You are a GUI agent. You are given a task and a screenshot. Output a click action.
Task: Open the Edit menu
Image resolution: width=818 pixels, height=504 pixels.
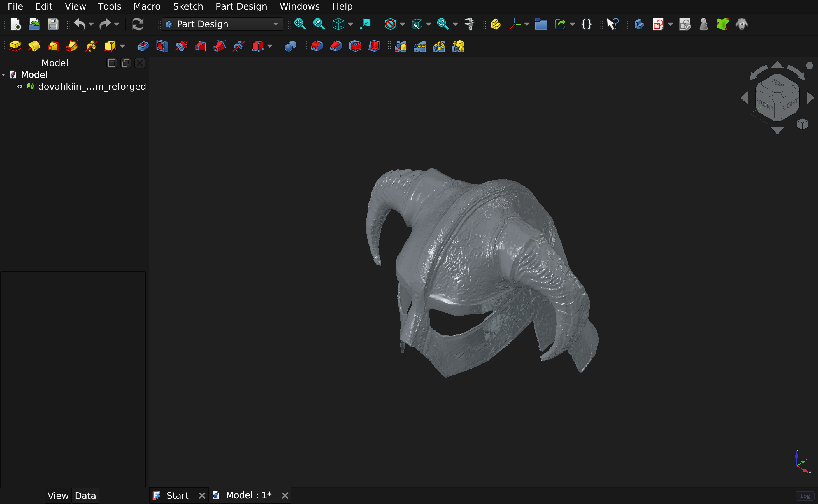click(x=44, y=6)
